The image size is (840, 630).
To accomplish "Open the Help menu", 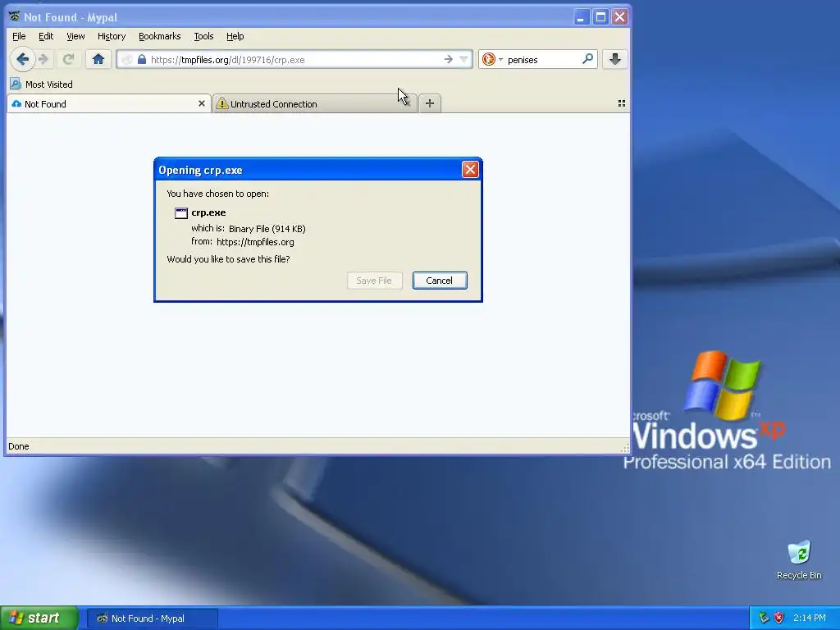I will (235, 36).
